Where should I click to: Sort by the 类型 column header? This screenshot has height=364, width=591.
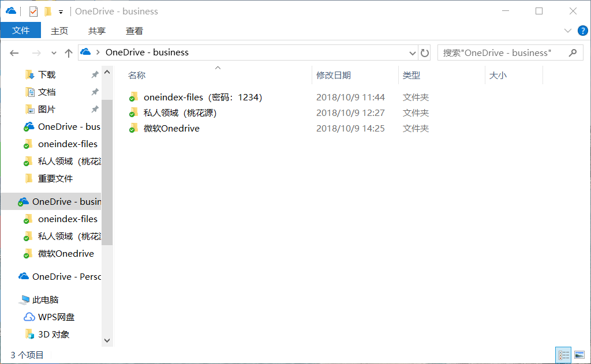(411, 76)
